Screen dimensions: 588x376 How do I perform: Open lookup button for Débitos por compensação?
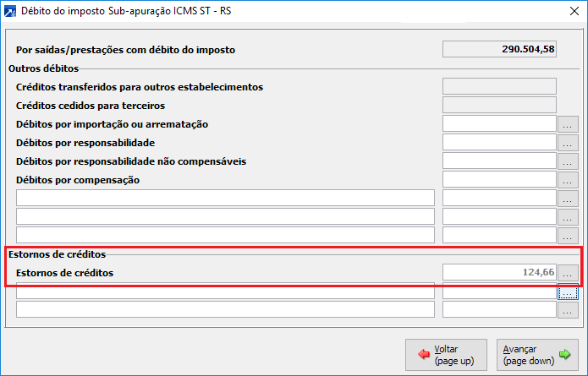(567, 179)
